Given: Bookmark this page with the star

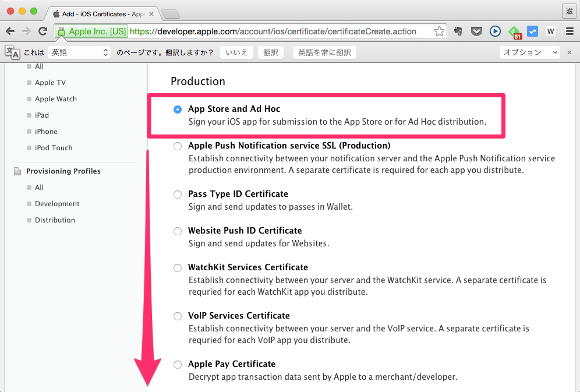Looking at the screenshot, I should (x=439, y=31).
